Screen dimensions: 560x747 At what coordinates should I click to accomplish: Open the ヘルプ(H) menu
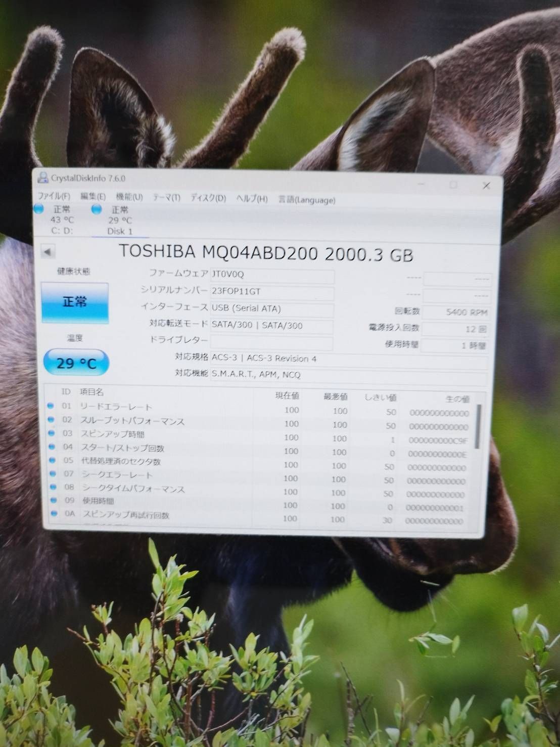(252, 199)
